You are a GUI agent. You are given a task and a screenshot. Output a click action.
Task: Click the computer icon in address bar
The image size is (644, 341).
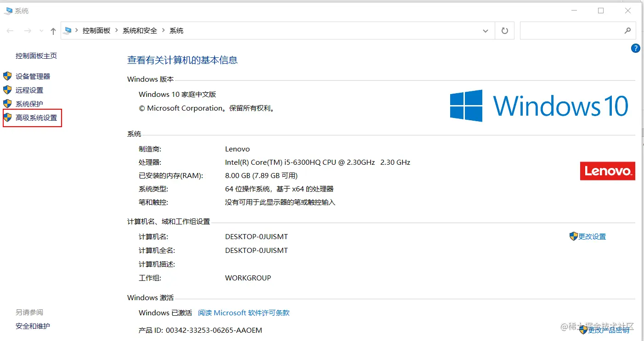(x=68, y=30)
